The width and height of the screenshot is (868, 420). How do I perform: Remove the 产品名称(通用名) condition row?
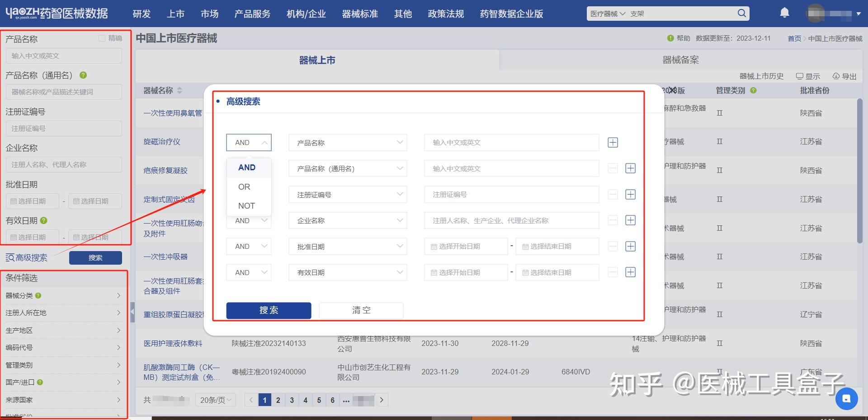613,168
